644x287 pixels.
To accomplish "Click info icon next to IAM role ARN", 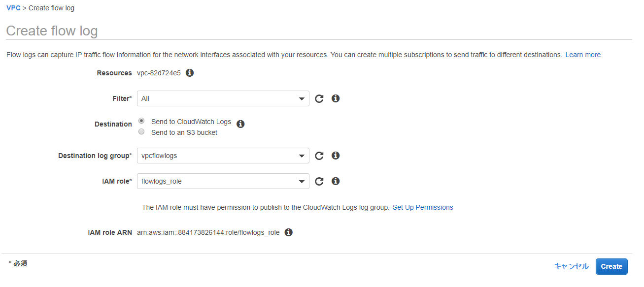I will pos(289,232).
